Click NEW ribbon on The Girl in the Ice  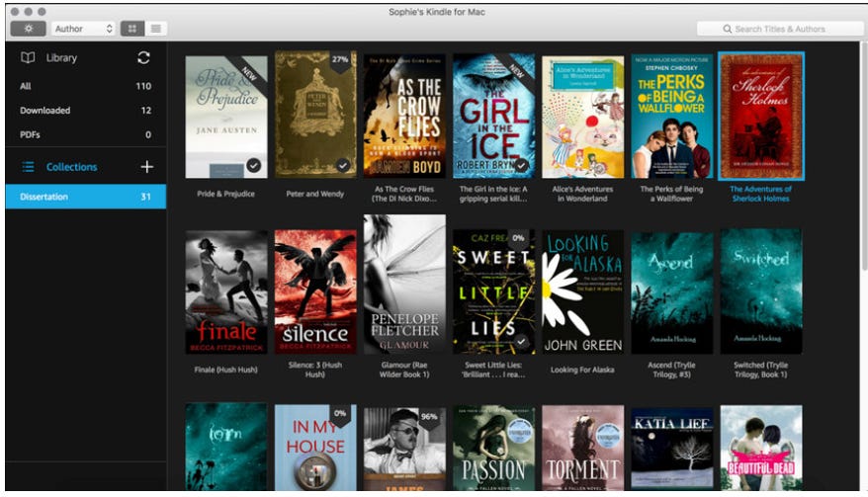(x=517, y=71)
